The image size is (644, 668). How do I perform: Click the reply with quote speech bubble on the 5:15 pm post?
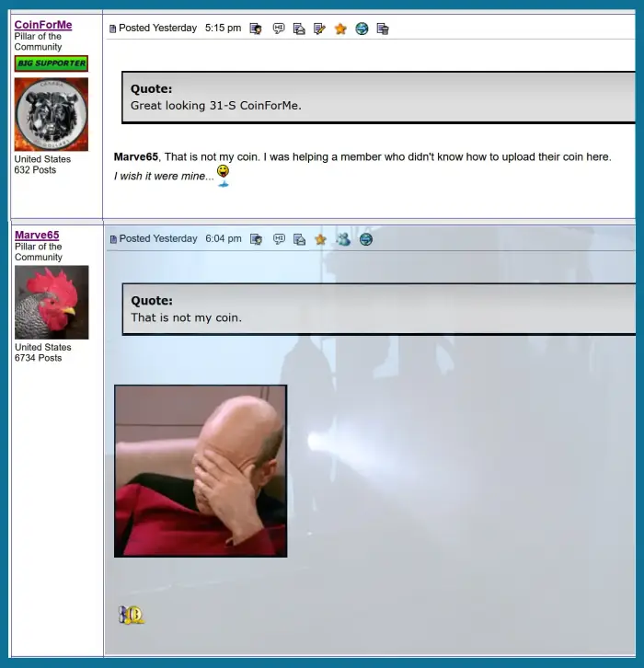tap(279, 29)
